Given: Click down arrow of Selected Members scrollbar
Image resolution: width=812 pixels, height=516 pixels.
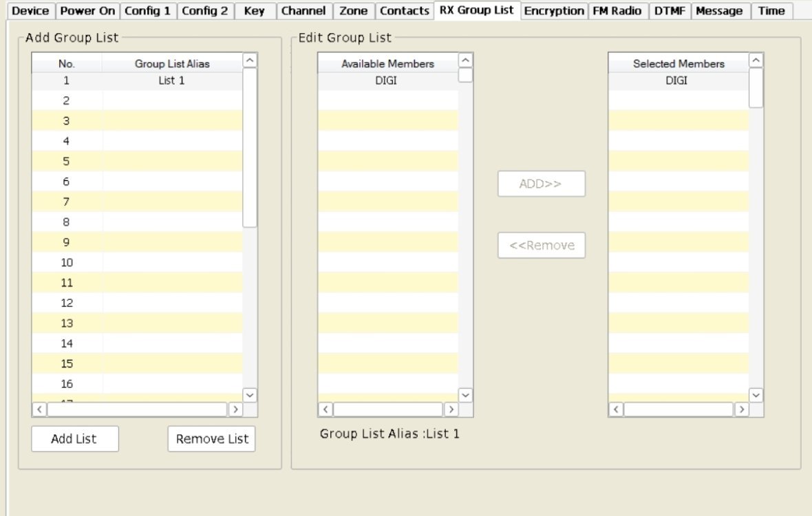Looking at the screenshot, I should (x=756, y=396).
